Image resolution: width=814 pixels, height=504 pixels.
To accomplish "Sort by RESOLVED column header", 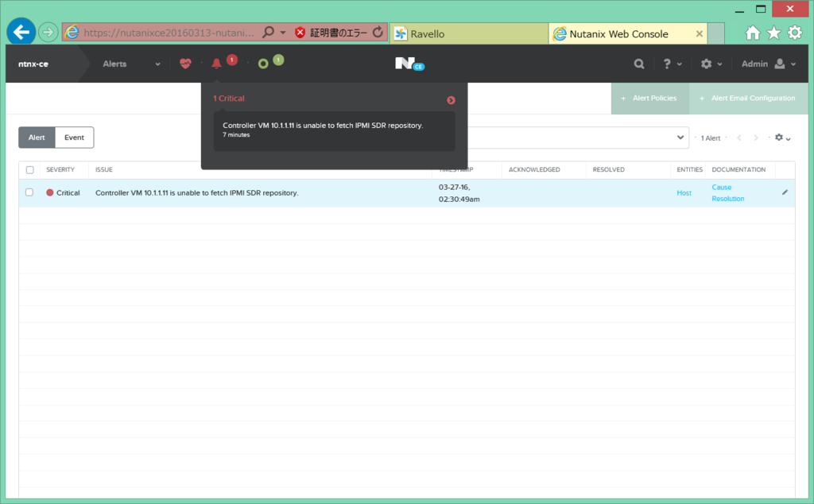I will pos(608,170).
